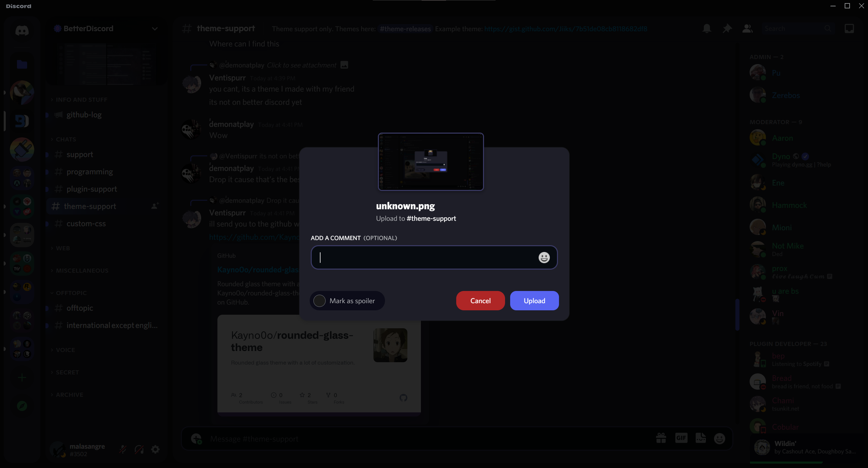
Task: Open pinned messages pin icon
Action: click(727, 28)
